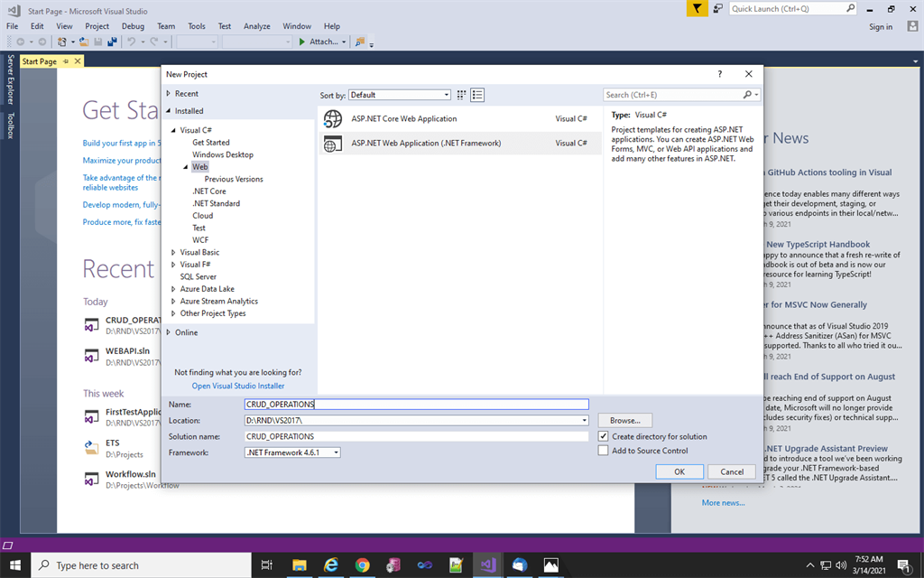
Task: Click the Start Page pin icon
Action: coord(65,61)
